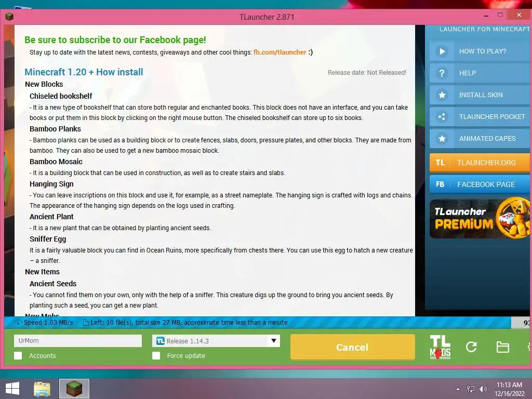Open the Help menu item

coord(480,73)
